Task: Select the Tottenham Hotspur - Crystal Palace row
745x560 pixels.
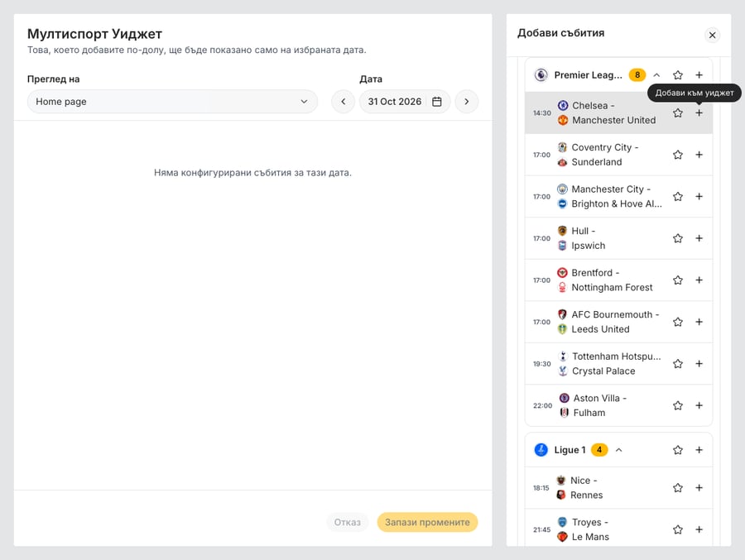Action: click(618, 364)
